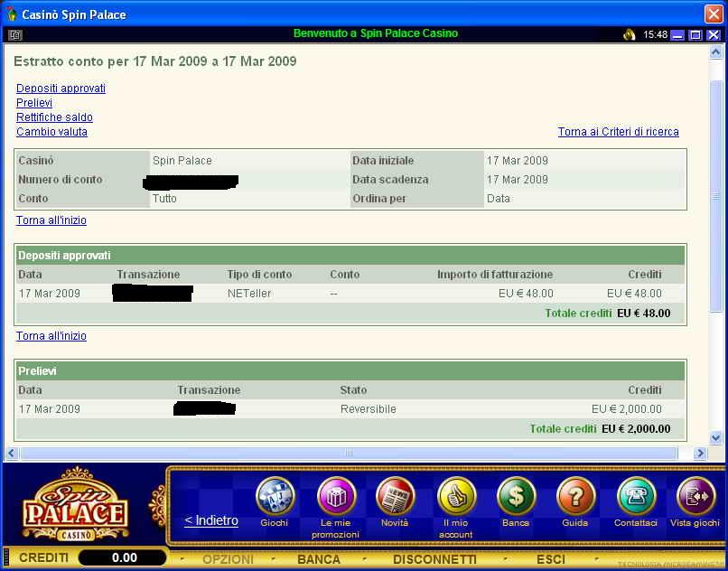This screenshot has height=571, width=728.
Task: Open OPZIONI in the bottom bar
Action: tap(228, 559)
